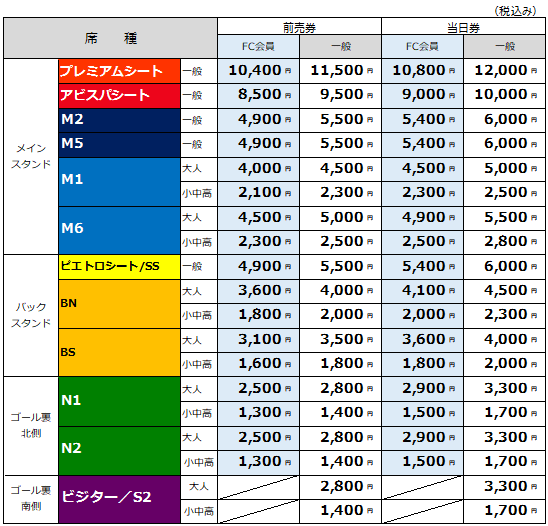Click the green N1 seat cell
548x526 pixels.
(119, 401)
